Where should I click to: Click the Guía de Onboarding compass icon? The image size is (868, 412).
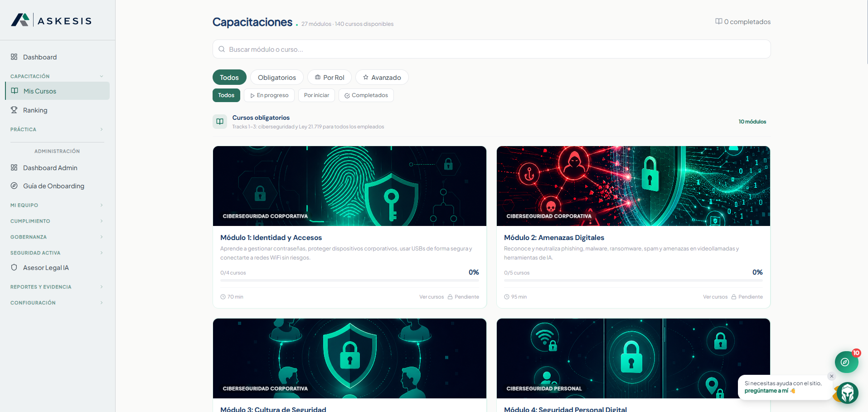(14, 186)
